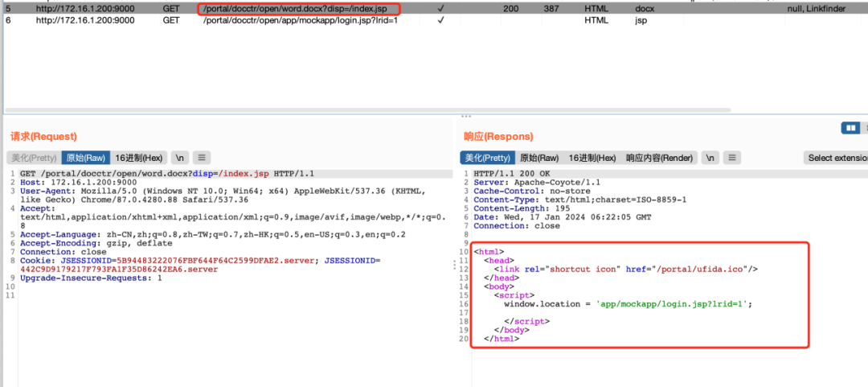Click the jsp extension cell in row 6
This screenshot has height=387, width=868.
tap(641, 20)
